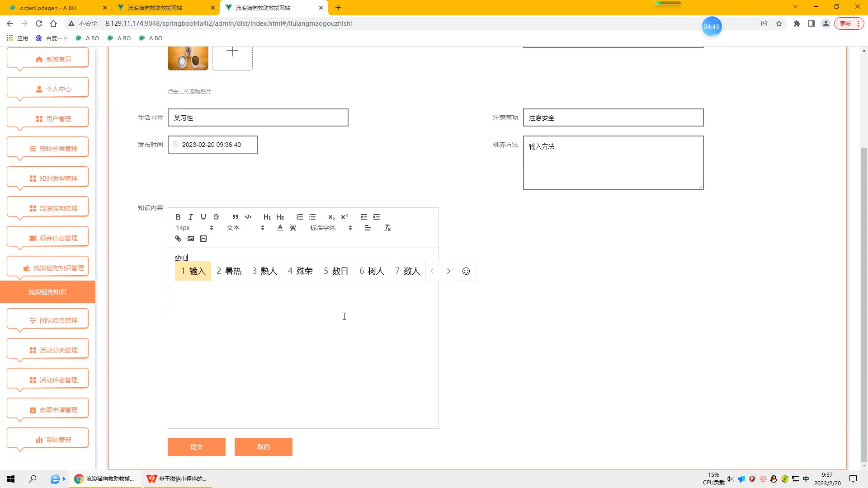
Task: Insert a code block
Action: (248, 217)
